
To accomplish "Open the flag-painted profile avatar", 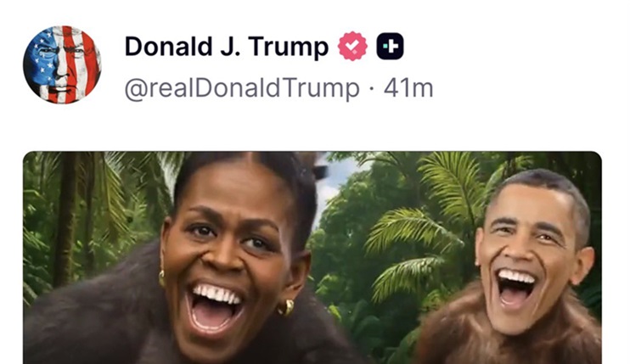I will (62, 64).
